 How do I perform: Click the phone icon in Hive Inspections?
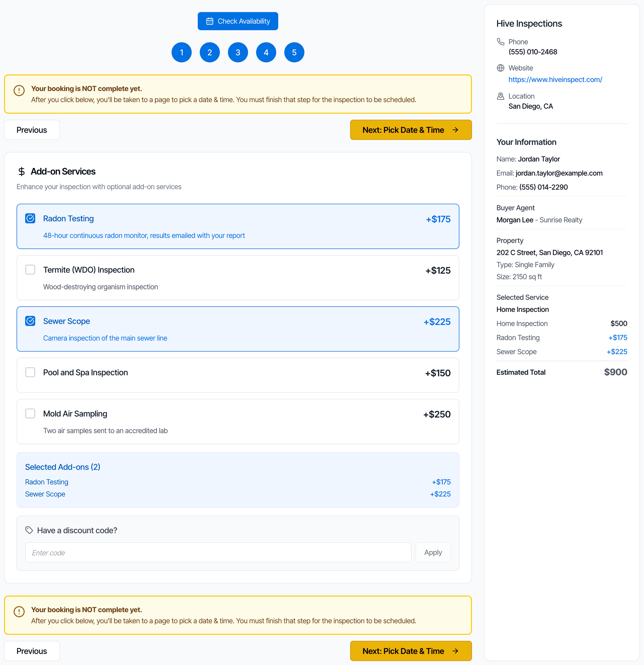pos(500,42)
